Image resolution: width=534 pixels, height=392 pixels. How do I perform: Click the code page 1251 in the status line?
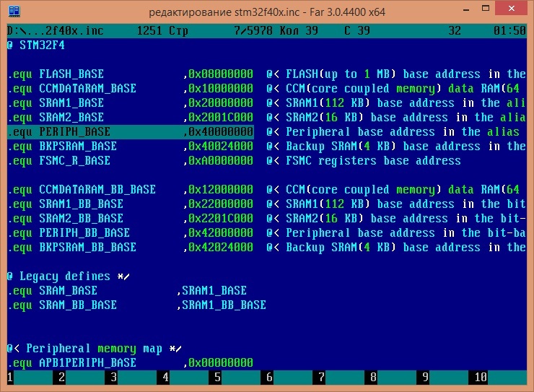click(x=149, y=30)
